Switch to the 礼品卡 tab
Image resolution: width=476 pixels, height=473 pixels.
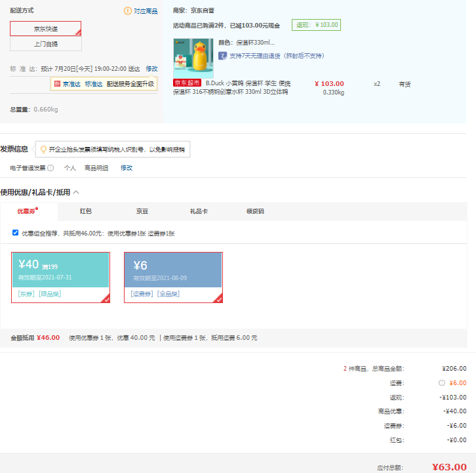point(199,211)
